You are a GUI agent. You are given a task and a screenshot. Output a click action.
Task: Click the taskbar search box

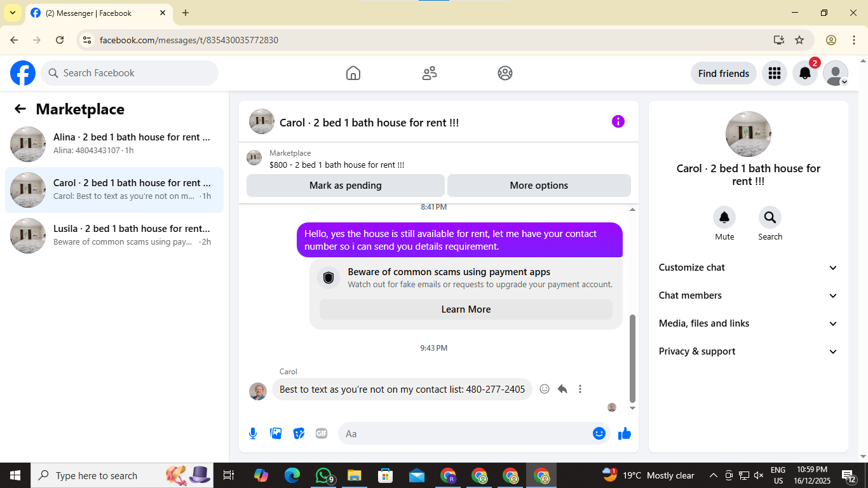pos(122,475)
